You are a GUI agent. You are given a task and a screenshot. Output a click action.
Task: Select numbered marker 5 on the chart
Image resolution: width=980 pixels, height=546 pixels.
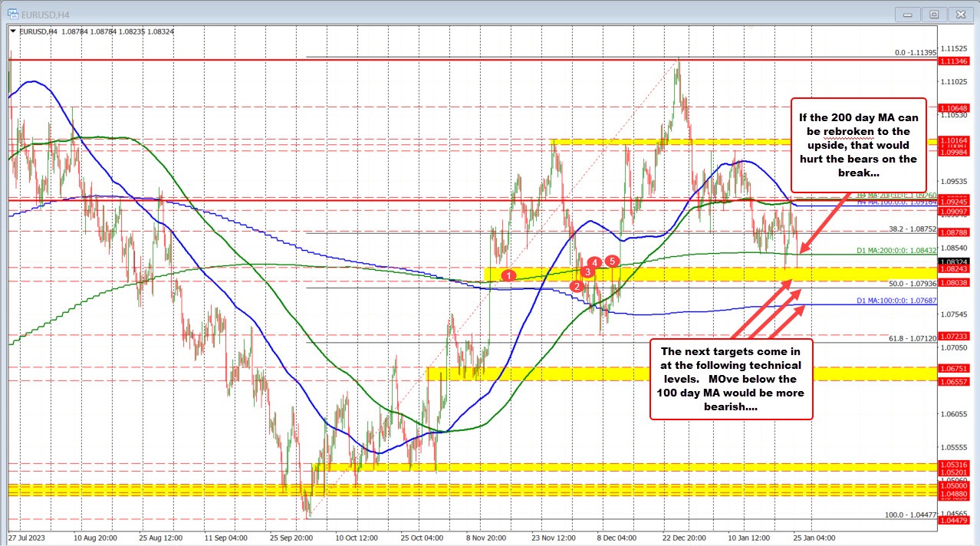click(611, 261)
